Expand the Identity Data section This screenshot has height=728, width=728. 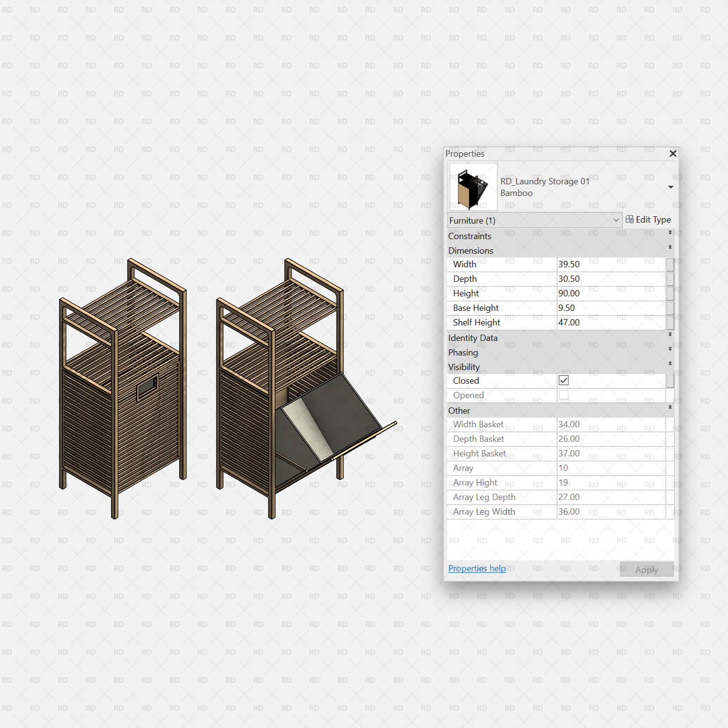pos(669,334)
